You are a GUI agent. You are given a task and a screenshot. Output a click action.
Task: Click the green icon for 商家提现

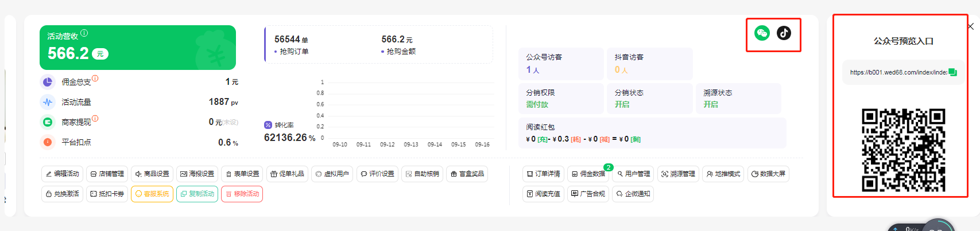(48, 122)
